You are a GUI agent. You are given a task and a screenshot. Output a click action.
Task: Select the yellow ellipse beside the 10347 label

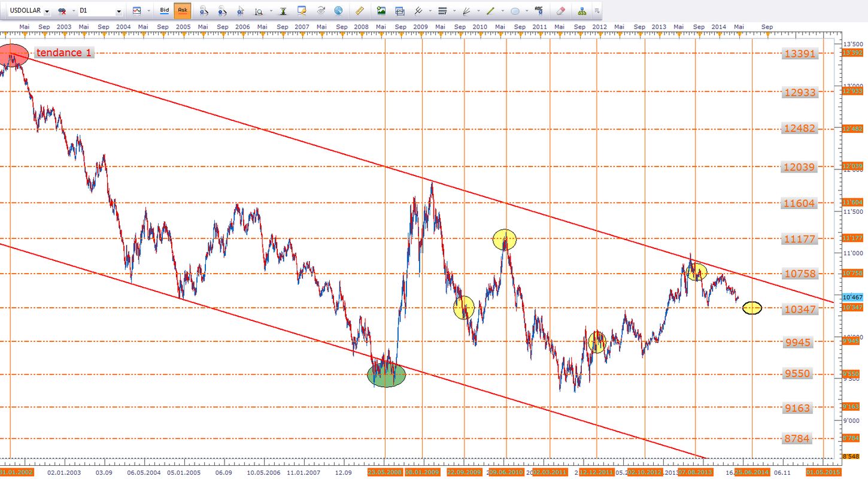pos(752,308)
